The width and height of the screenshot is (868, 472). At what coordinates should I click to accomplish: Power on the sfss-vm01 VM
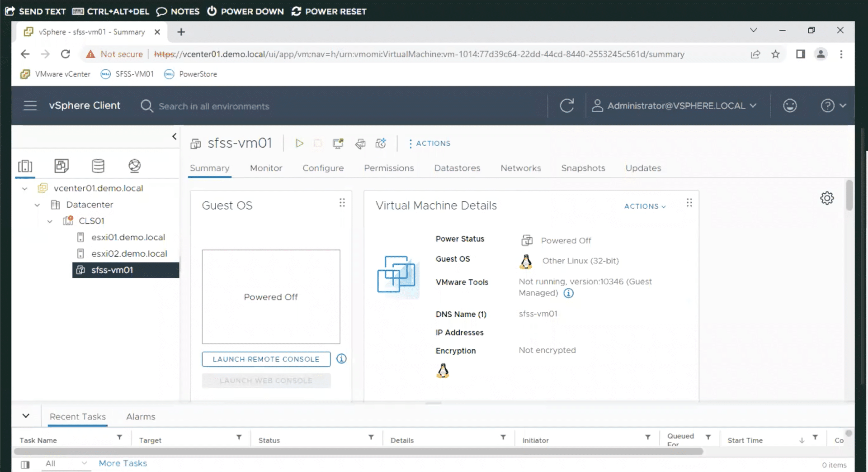(x=299, y=143)
